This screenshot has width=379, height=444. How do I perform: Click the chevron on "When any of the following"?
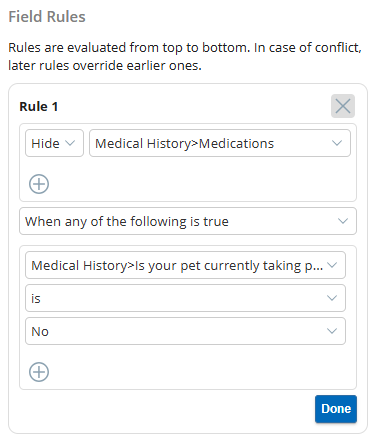(343, 221)
